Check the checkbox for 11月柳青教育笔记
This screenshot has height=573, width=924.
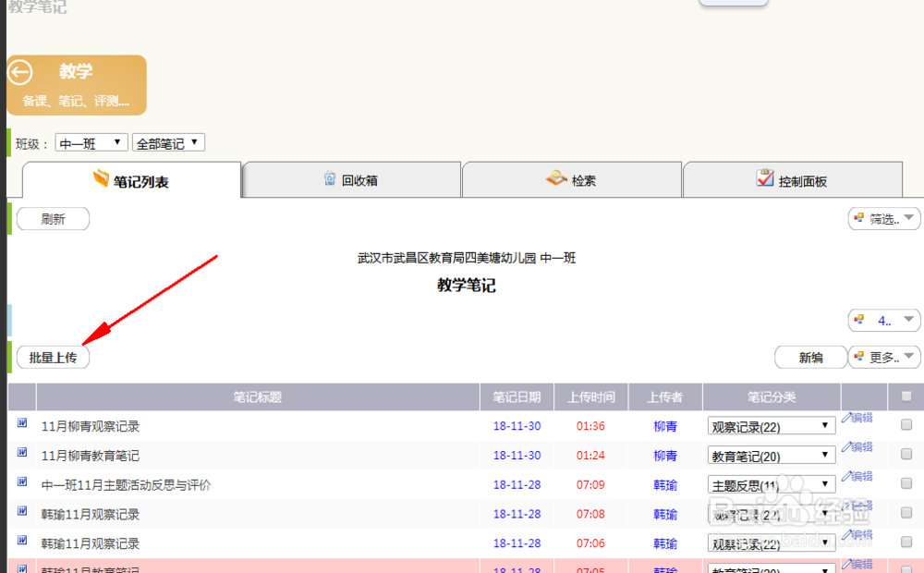click(x=906, y=455)
